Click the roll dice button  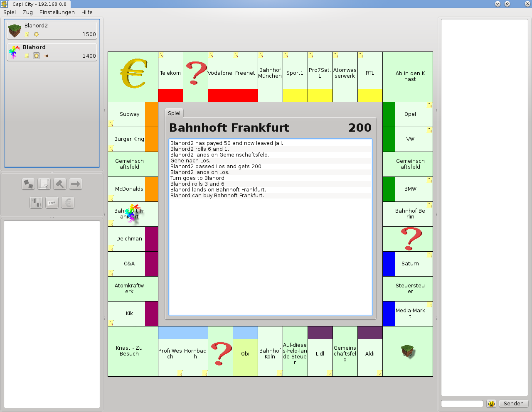pos(28,184)
